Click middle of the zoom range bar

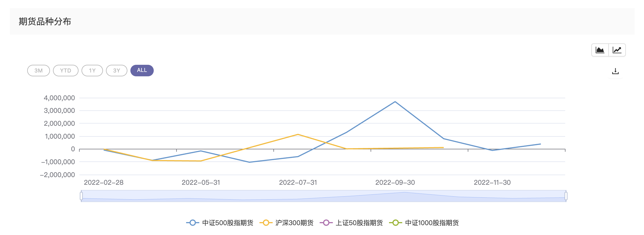(x=324, y=196)
